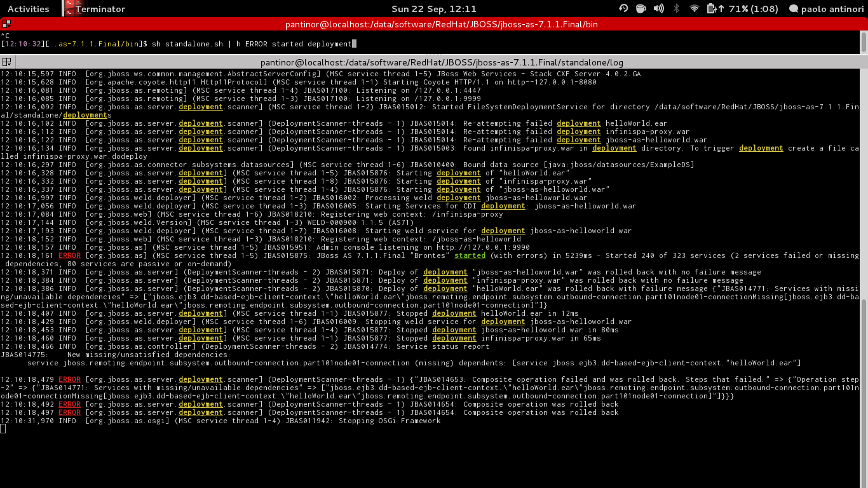Open the Activities overview
The image size is (868, 488).
click(28, 9)
